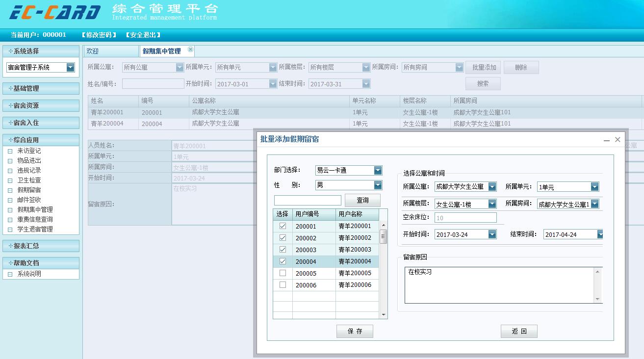Click the 保存 button
The width and height of the screenshot is (644, 359).
pyautogui.click(x=355, y=332)
